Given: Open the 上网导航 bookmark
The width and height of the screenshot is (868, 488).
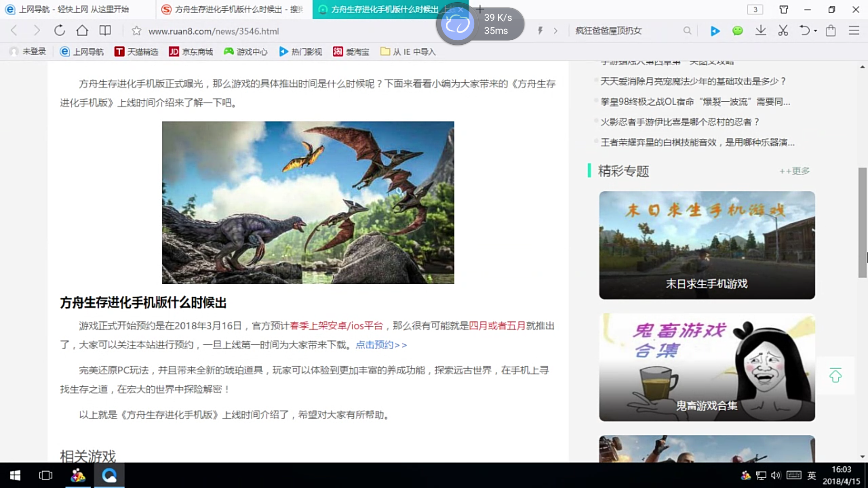Looking at the screenshot, I should (x=82, y=52).
